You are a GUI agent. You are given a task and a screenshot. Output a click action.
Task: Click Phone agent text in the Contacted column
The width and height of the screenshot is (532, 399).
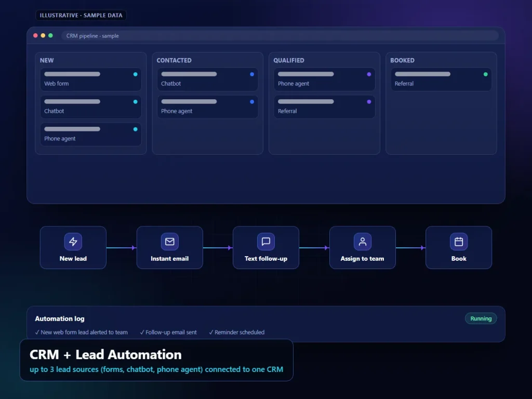pyautogui.click(x=177, y=111)
